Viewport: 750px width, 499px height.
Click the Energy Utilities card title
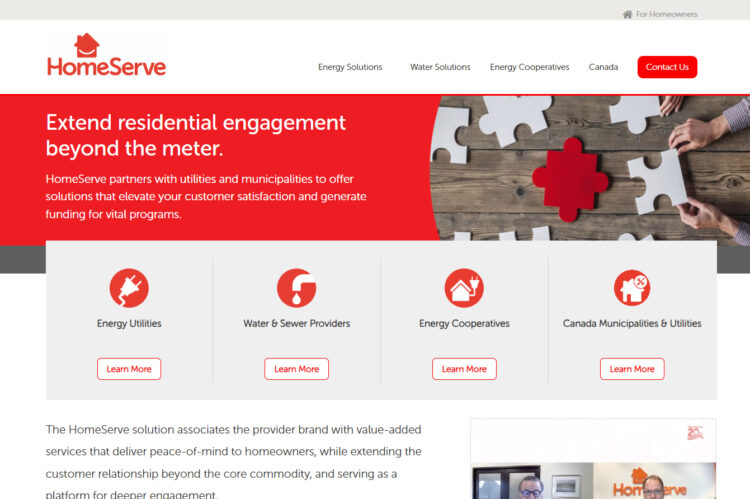click(x=129, y=323)
